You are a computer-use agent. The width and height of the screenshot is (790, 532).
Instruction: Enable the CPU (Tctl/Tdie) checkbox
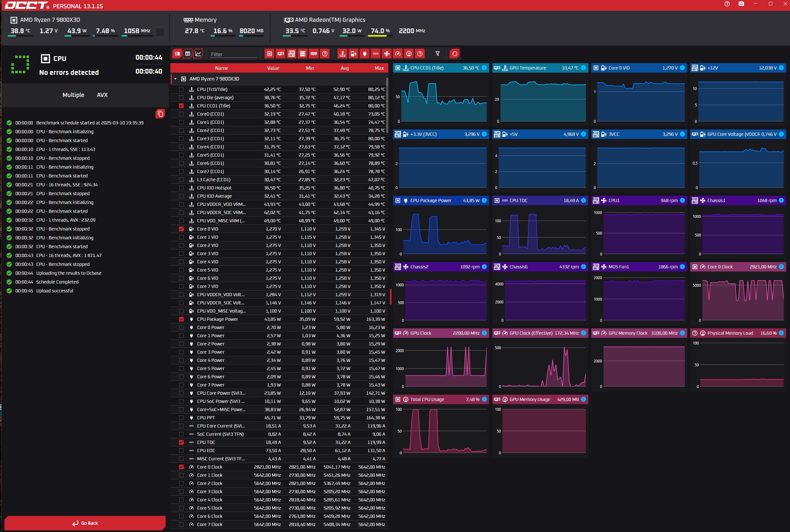(181, 89)
